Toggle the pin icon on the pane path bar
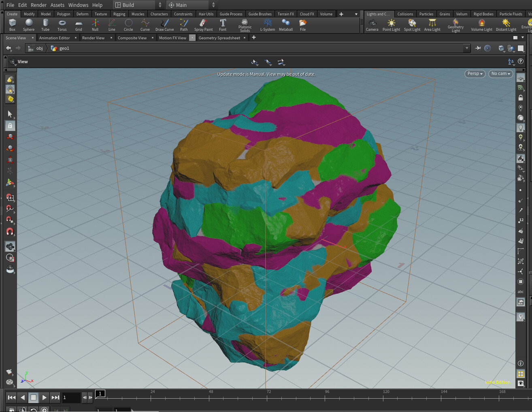Image resolution: width=532 pixels, height=412 pixels. coord(478,48)
